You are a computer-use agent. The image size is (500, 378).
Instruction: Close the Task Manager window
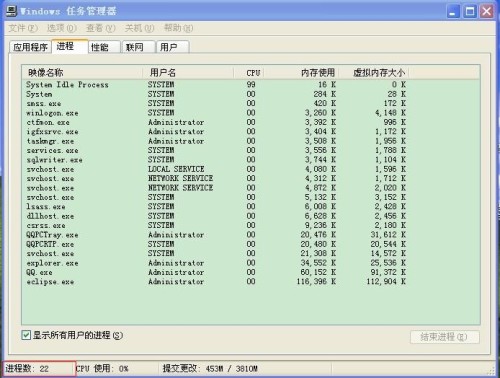tap(487, 12)
